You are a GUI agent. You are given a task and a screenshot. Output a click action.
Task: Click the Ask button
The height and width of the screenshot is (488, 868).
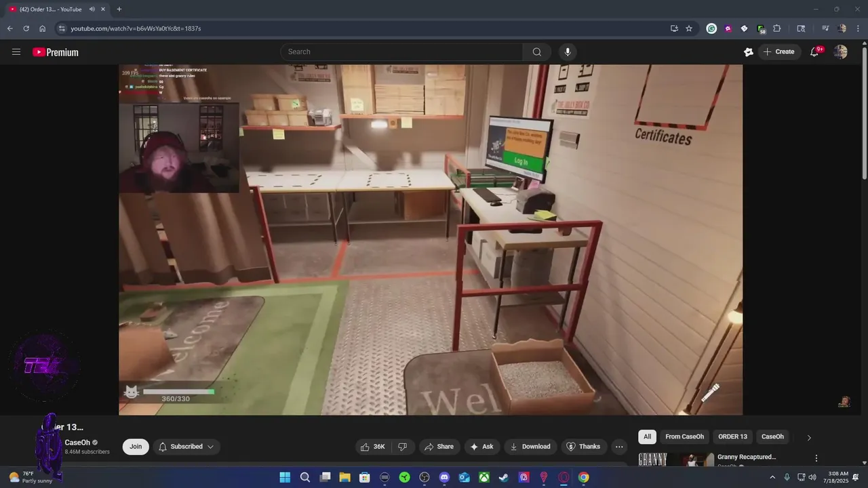pos(481,447)
